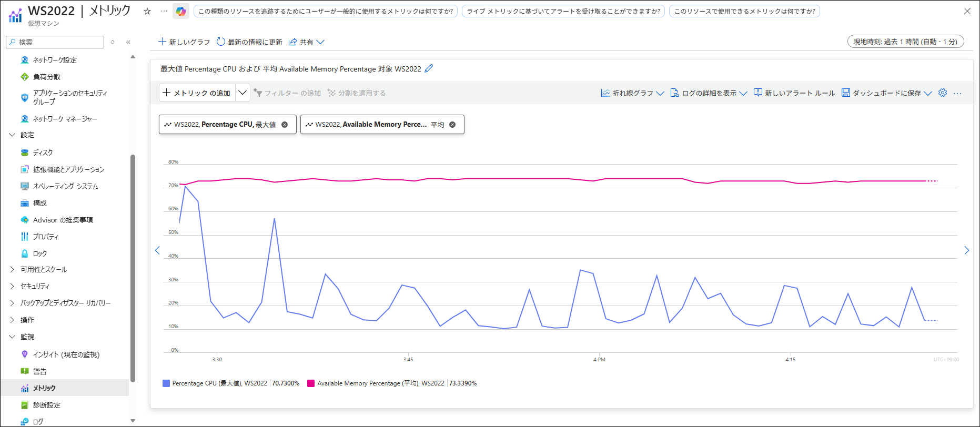Open the 折れ線グラフ chart type dropdown
The height and width of the screenshot is (427, 980).
coord(632,93)
